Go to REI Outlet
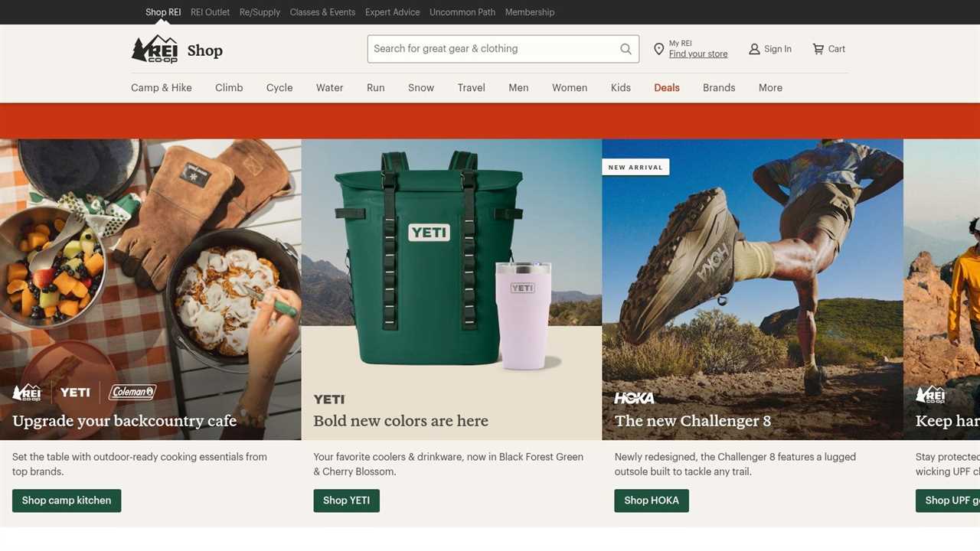980x551 pixels. point(210,12)
